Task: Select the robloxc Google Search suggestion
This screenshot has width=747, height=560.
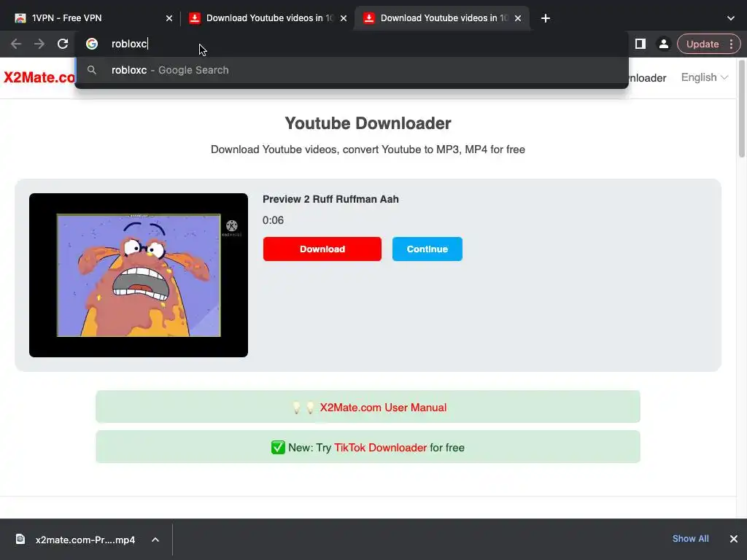Action: (x=352, y=70)
